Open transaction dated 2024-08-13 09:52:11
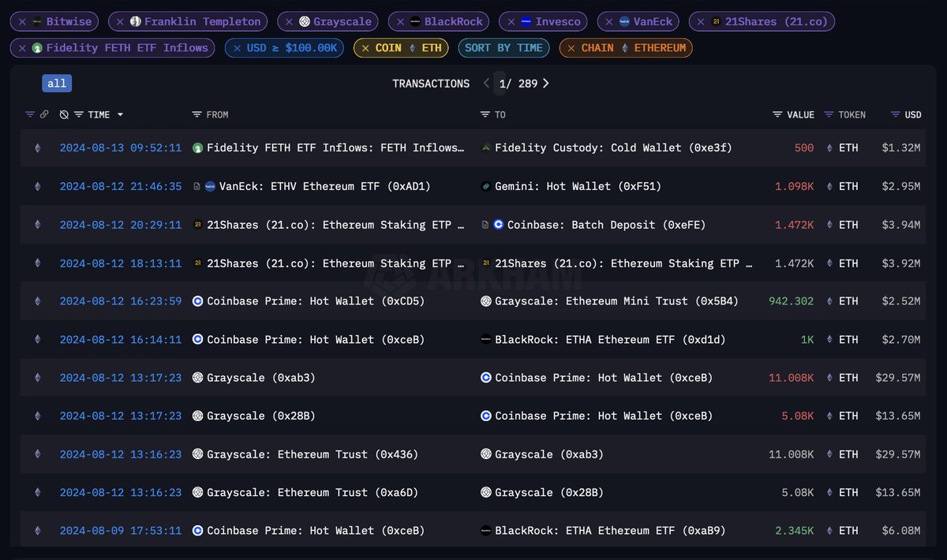This screenshot has height=560, width=947. click(121, 148)
